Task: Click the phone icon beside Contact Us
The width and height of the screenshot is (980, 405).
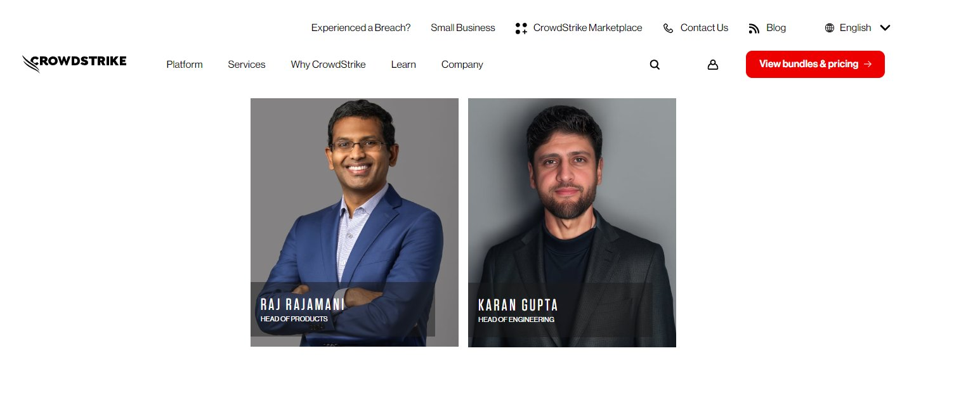Action: pos(668,28)
